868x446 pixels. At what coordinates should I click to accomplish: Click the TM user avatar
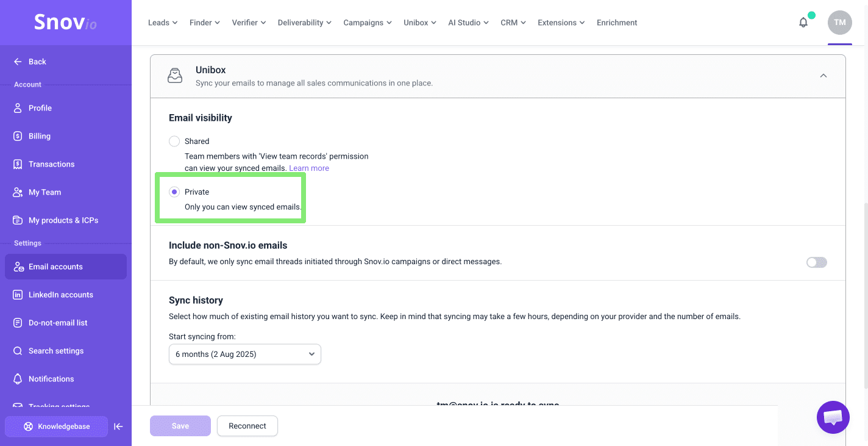coord(839,23)
